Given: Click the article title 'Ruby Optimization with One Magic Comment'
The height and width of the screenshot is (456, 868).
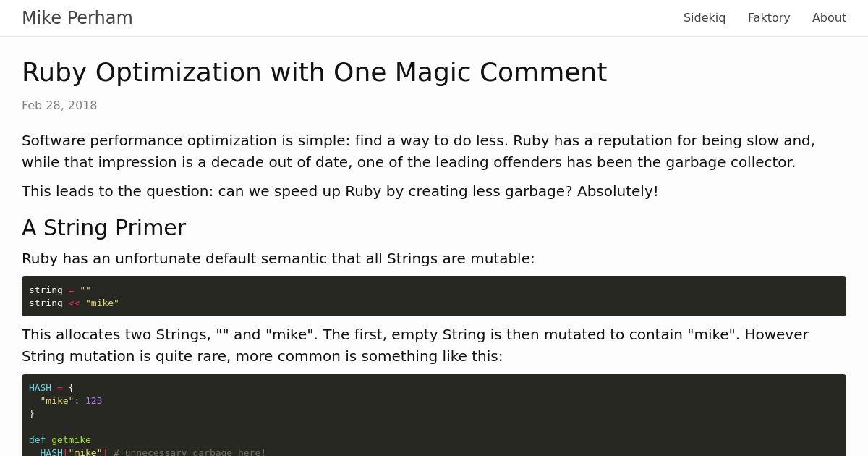Looking at the screenshot, I should point(314,72).
